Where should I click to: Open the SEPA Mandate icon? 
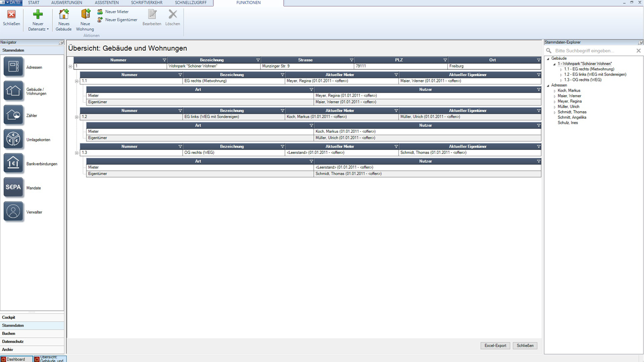click(x=14, y=188)
